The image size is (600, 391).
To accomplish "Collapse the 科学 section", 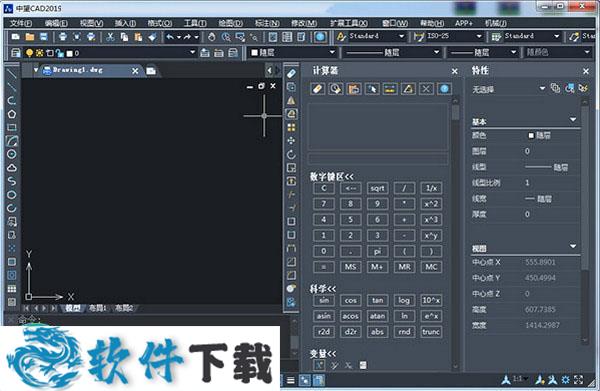I will pyautogui.click(x=323, y=289).
